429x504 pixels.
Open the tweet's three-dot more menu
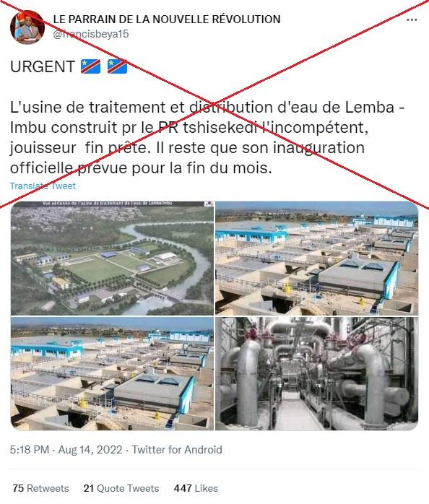click(412, 20)
